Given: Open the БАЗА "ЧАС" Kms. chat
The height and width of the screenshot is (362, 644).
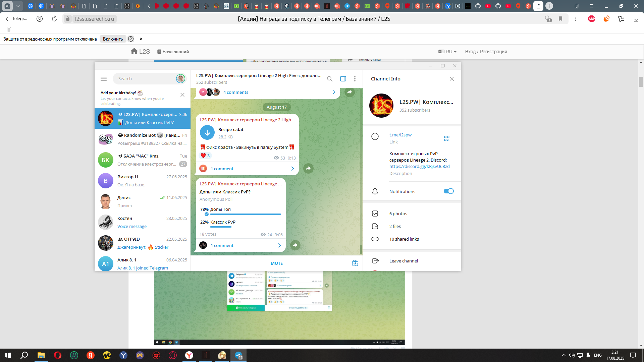Looking at the screenshot, I should [x=143, y=160].
